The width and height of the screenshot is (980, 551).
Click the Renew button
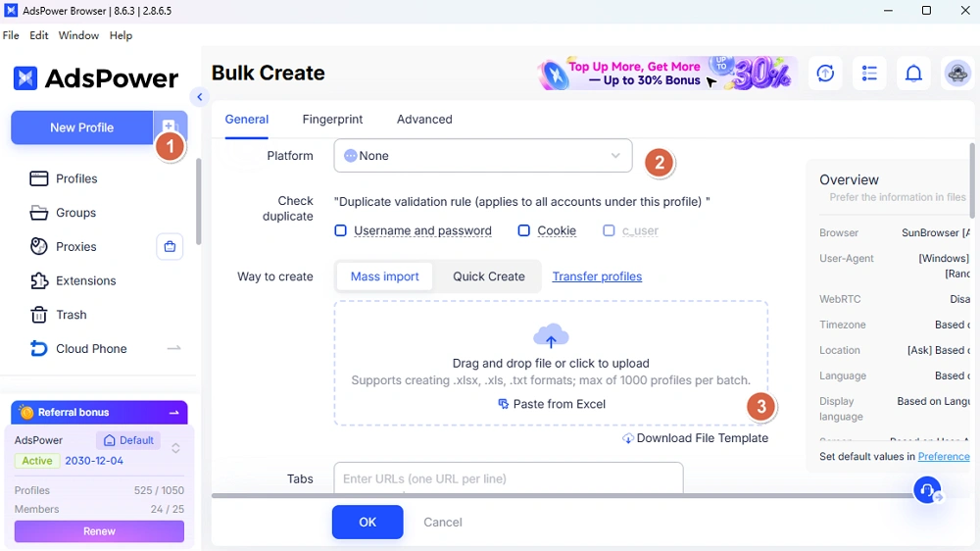pyautogui.click(x=99, y=531)
